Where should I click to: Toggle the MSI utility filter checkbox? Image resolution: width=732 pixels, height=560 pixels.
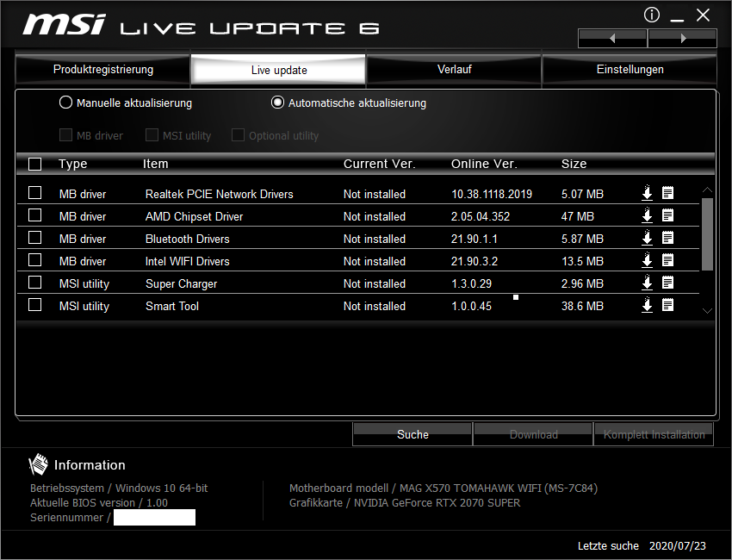pyautogui.click(x=152, y=135)
